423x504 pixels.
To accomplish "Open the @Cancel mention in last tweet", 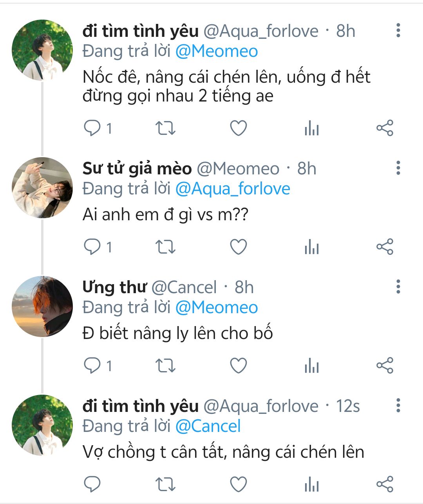I will point(208,426).
